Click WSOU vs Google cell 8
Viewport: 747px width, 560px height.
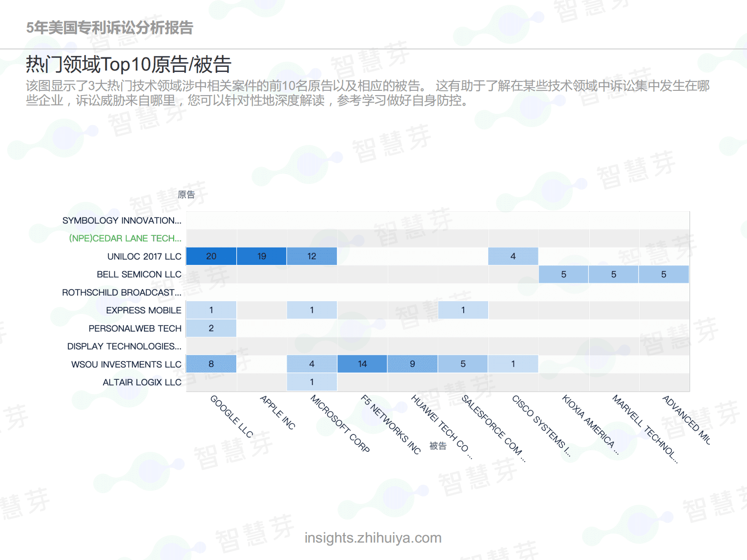pyautogui.click(x=211, y=364)
